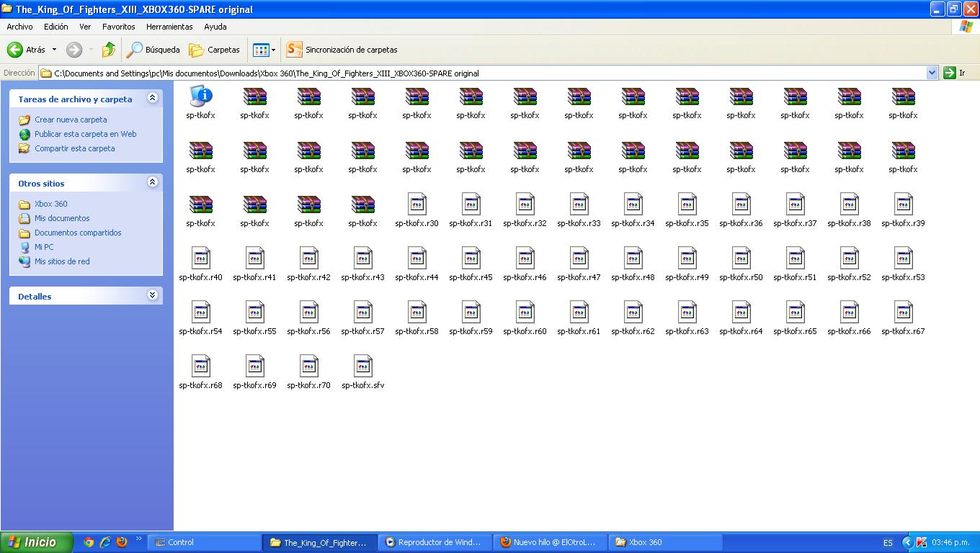Click Publicar esta carpeta en Web
Image resolution: width=980 pixels, height=553 pixels.
pos(85,134)
